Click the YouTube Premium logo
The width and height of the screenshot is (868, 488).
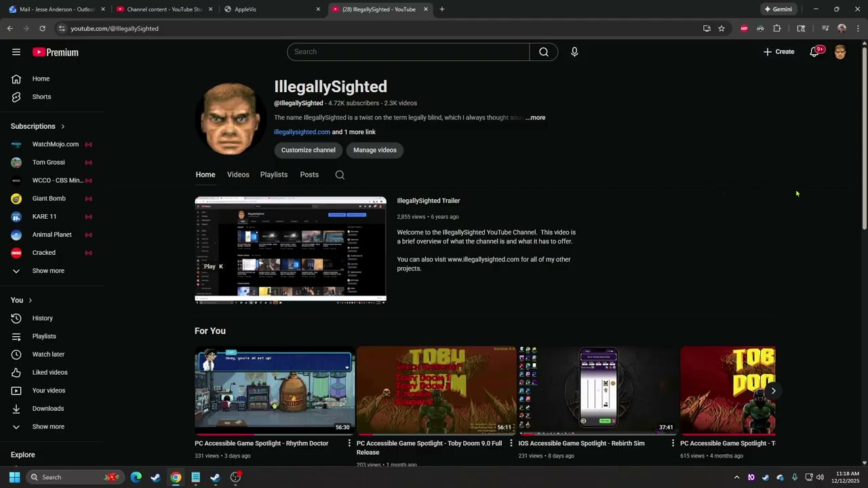55,52
